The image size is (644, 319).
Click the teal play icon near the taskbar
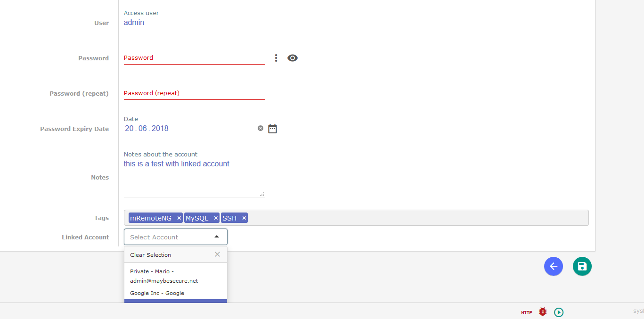pyautogui.click(x=559, y=312)
